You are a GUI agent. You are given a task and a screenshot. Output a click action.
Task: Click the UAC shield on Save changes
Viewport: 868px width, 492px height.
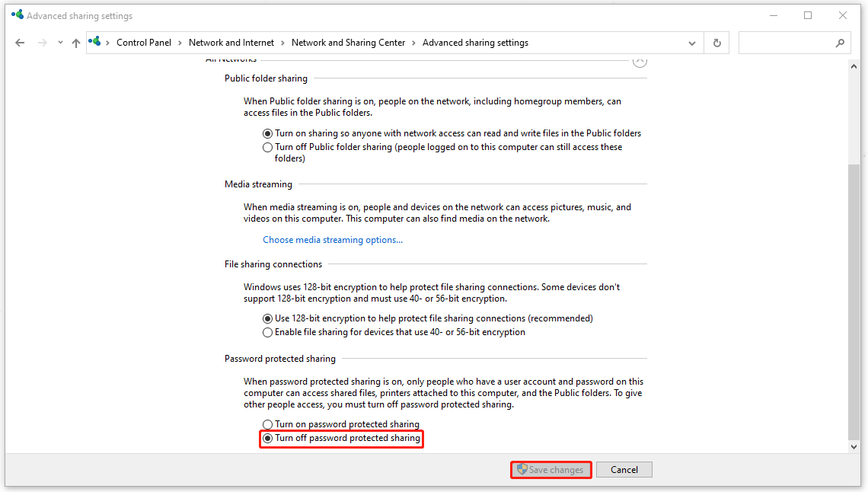[x=523, y=469]
